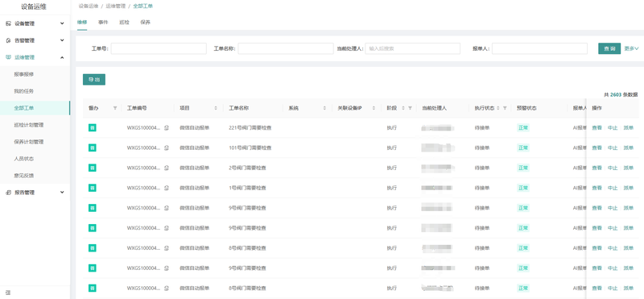
Task: Click the 查询 search button
Action: pyautogui.click(x=609, y=48)
